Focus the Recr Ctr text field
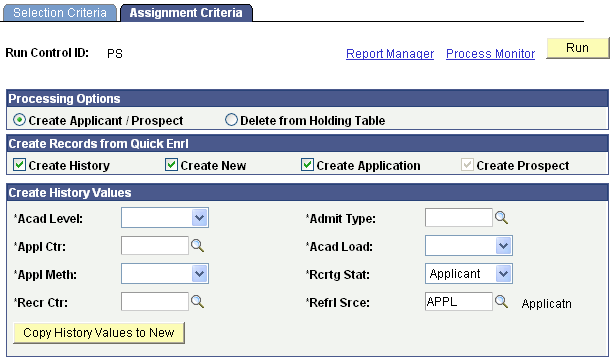This screenshot has height=360, width=612. pos(155,302)
